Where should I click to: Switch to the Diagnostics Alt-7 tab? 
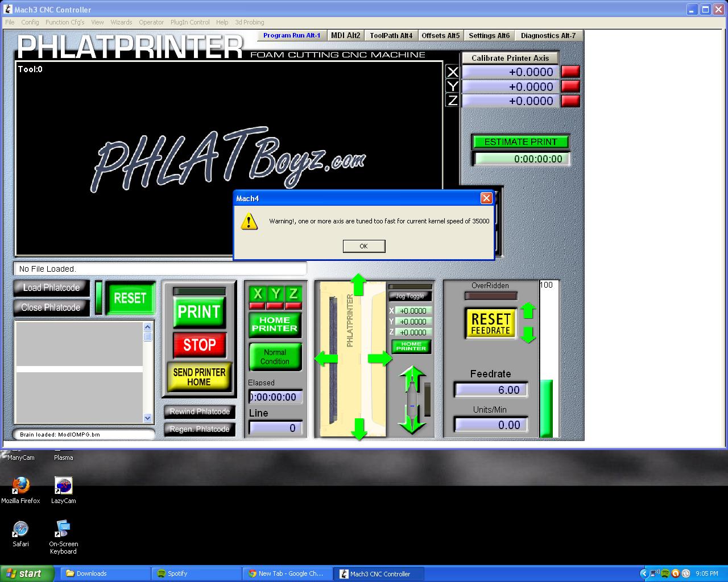pos(548,35)
